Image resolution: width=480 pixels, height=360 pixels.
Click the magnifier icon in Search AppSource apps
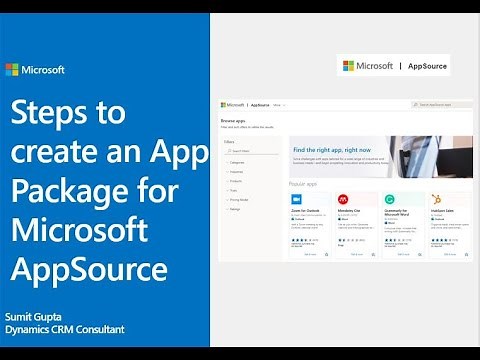(416, 105)
